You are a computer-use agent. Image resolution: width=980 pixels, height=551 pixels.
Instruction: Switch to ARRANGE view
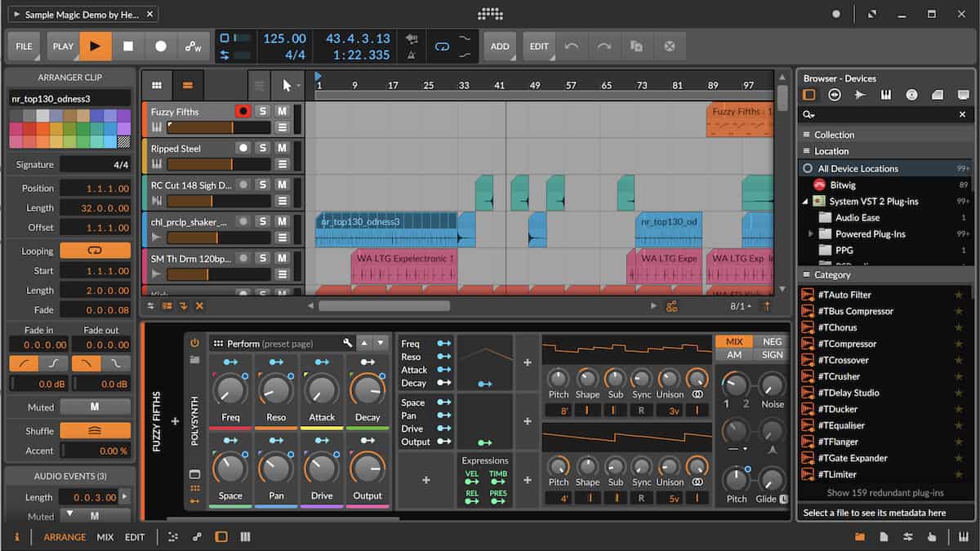pos(65,537)
